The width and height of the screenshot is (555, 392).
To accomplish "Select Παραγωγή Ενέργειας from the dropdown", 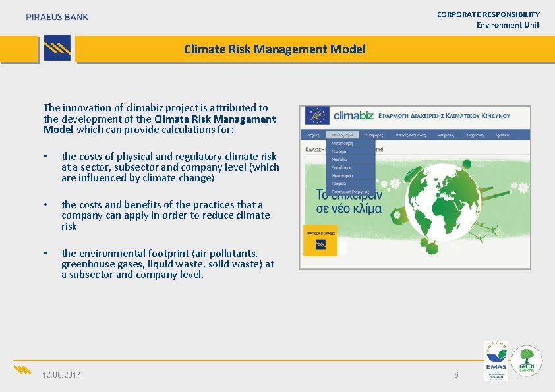I will click(x=351, y=192).
